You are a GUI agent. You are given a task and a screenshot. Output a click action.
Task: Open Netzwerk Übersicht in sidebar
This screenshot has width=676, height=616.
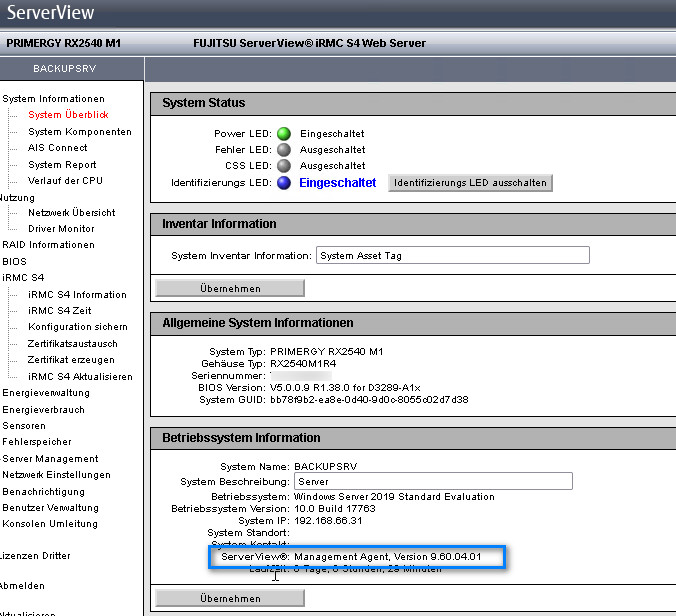[x=72, y=213]
